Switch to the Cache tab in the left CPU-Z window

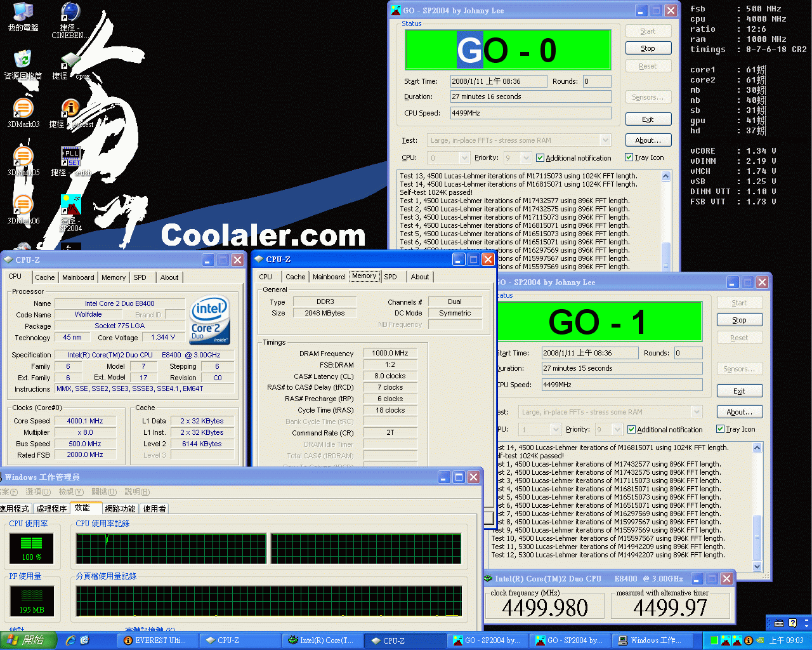click(x=44, y=277)
